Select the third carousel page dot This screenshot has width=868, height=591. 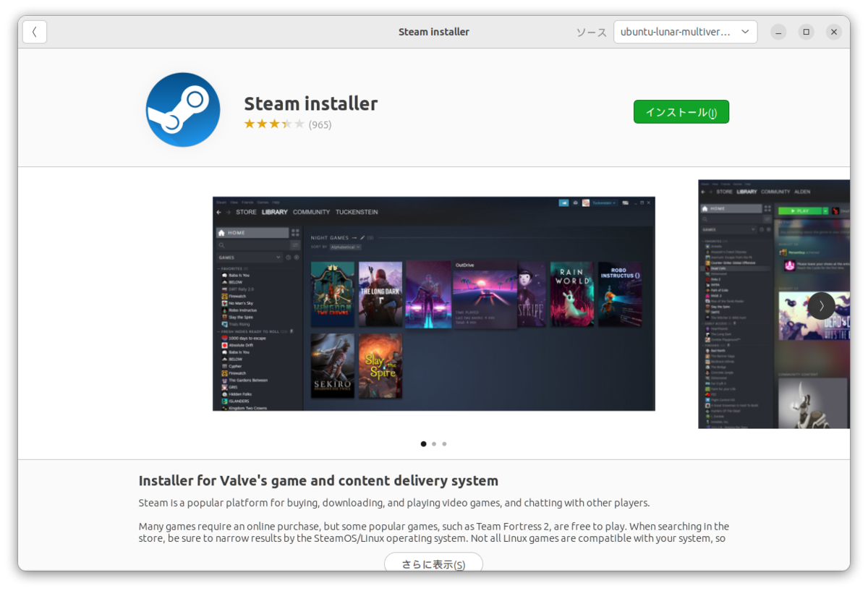pyautogui.click(x=444, y=444)
